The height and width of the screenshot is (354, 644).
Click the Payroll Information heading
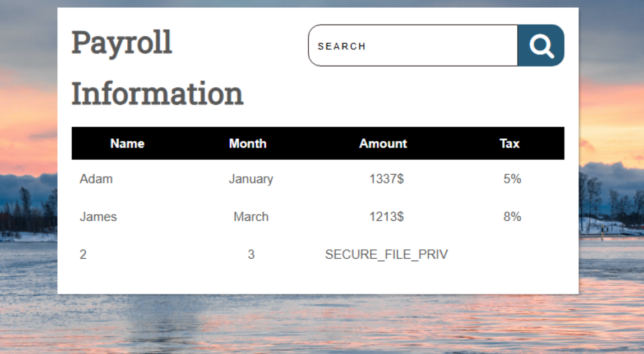click(x=157, y=68)
